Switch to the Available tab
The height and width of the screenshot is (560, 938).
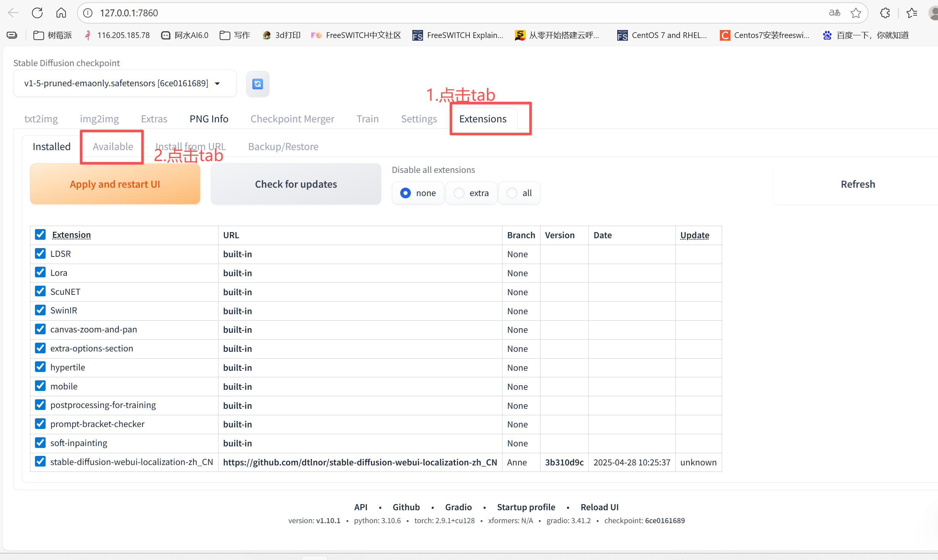pyautogui.click(x=113, y=147)
